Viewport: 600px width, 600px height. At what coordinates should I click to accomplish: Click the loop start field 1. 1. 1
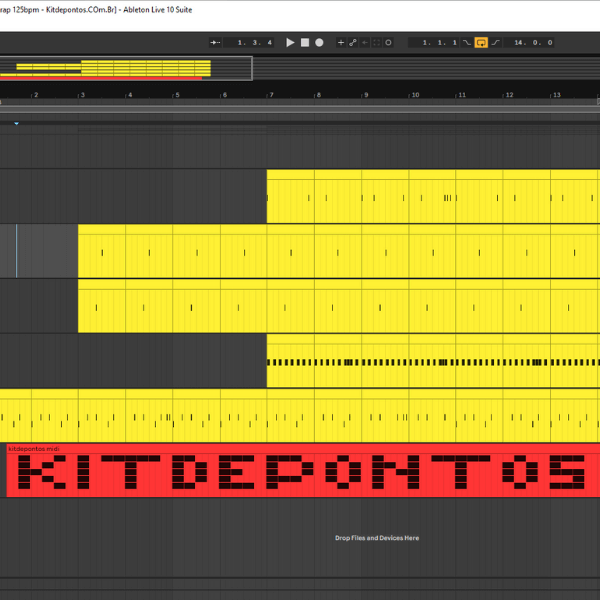434,42
